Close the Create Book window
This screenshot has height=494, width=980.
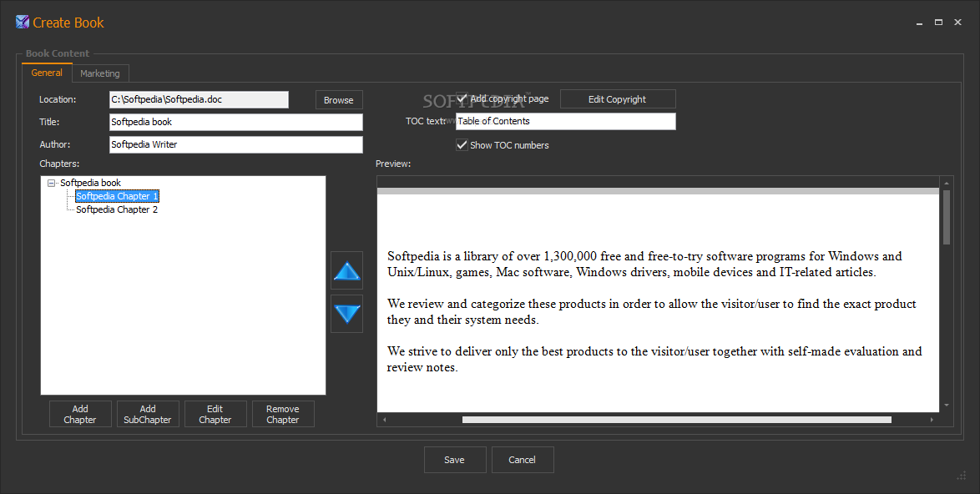957,23
